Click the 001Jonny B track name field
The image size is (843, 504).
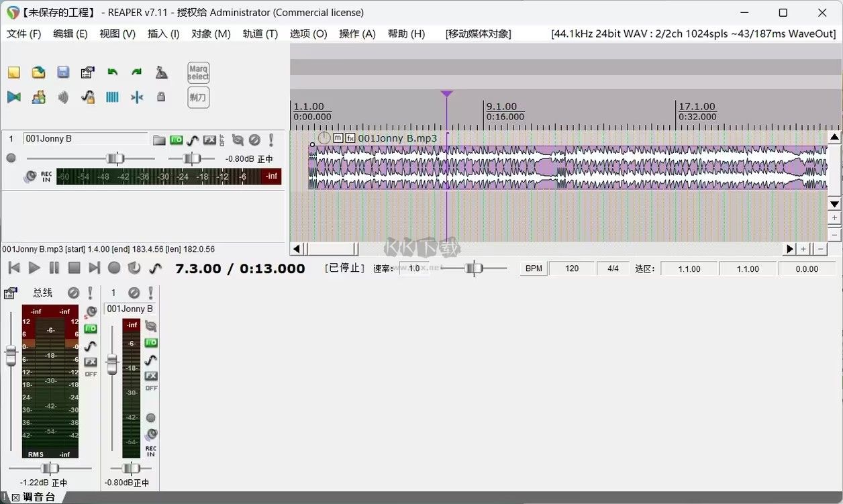coord(86,138)
